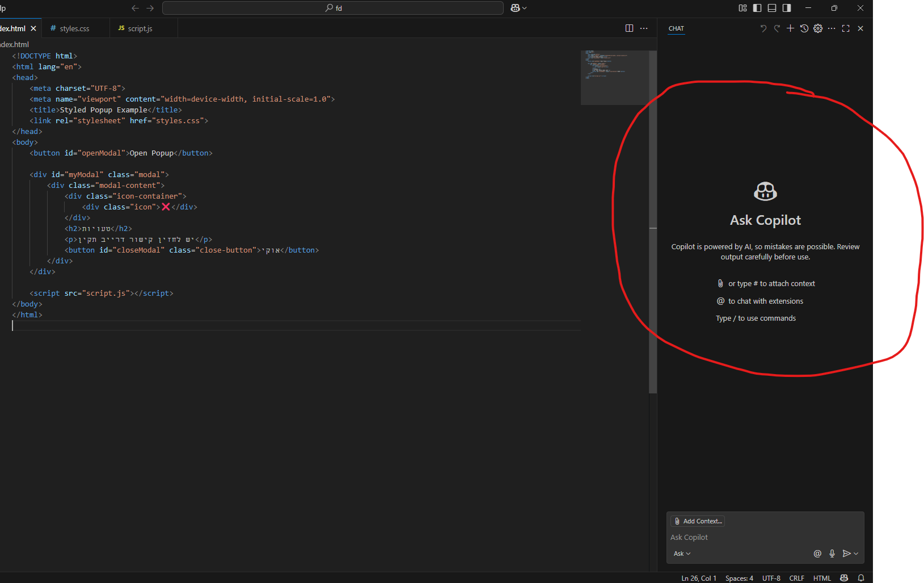Toggle the secondary sidebar visibility
The image size is (924, 583).
point(787,8)
